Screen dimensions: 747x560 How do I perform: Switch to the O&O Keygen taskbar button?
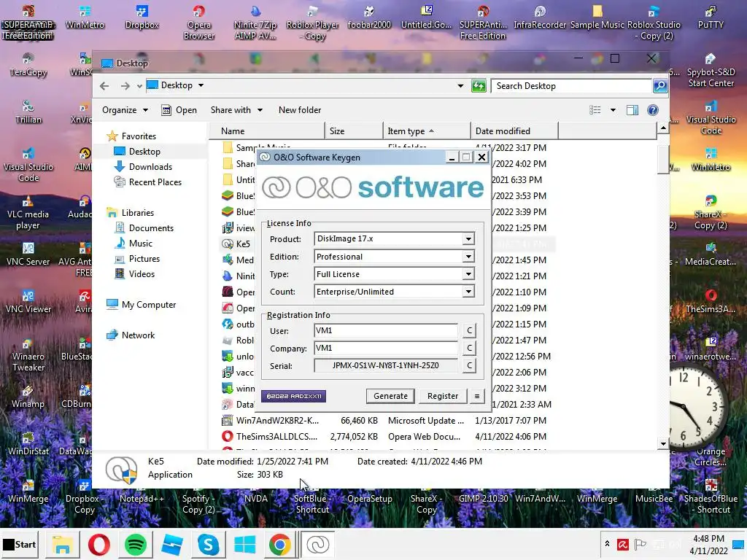click(x=318, y=545)
